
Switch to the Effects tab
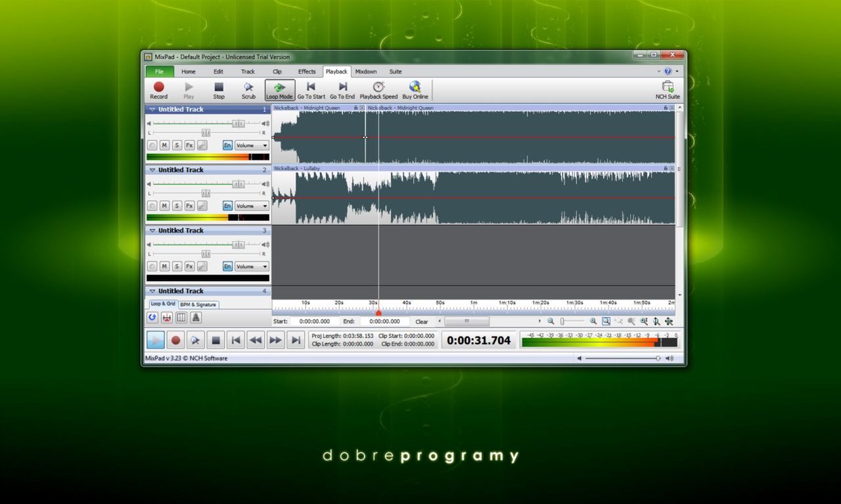tap(307, 72)
